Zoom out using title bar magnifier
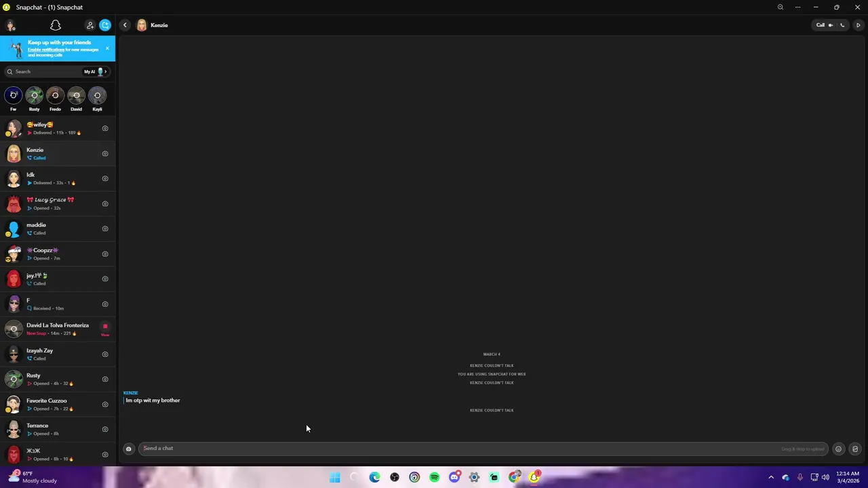Image resolution: width=868 pixels, height=488 pixels. pos(781,7)
